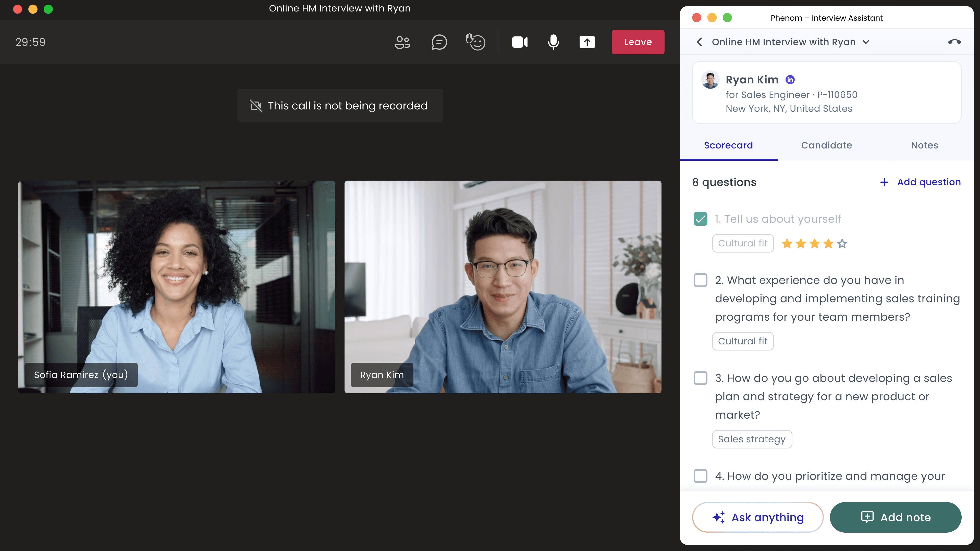Check question 3 about sales plan strategy

(700, 378)
